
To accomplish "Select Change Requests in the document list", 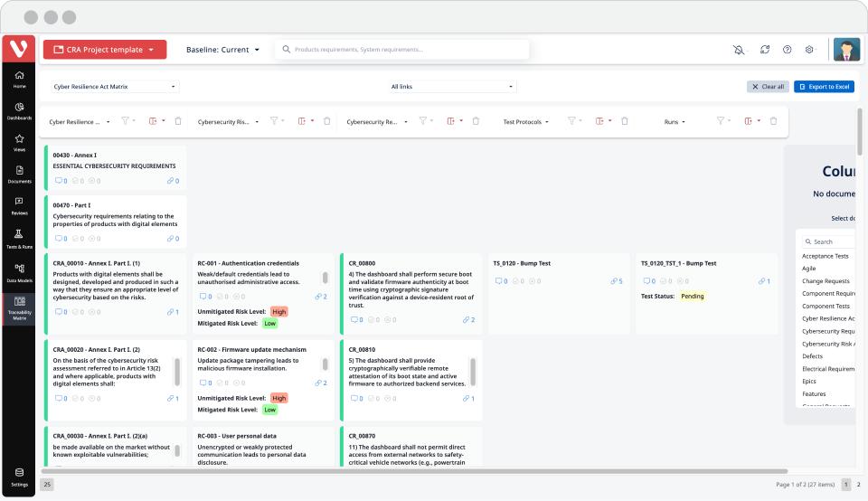I will tap(826, 281).
